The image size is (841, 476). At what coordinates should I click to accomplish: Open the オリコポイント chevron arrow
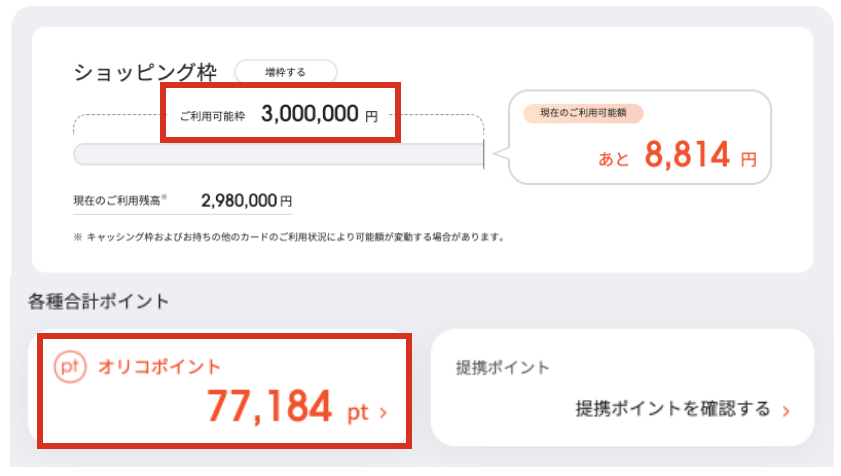383,413
